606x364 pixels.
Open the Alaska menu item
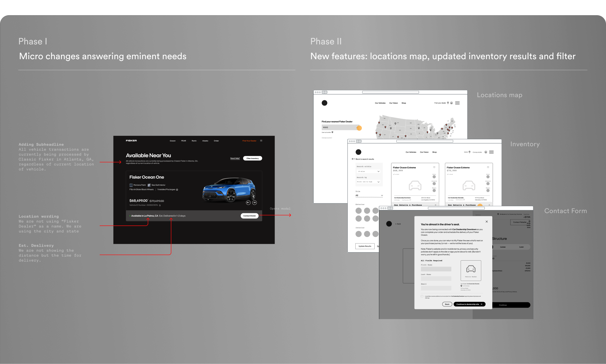click(205, 141)
